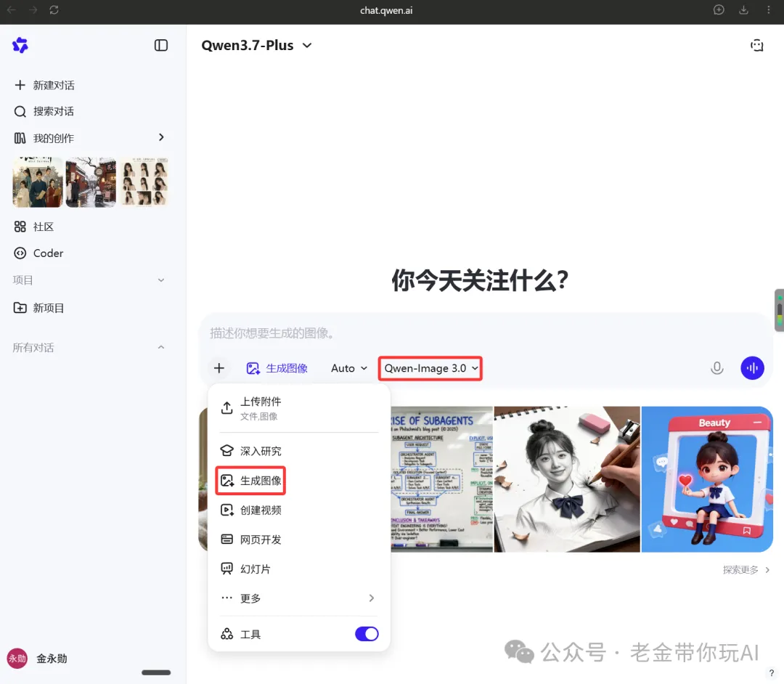Open 搜索对话 search

(x=44, y=111)
